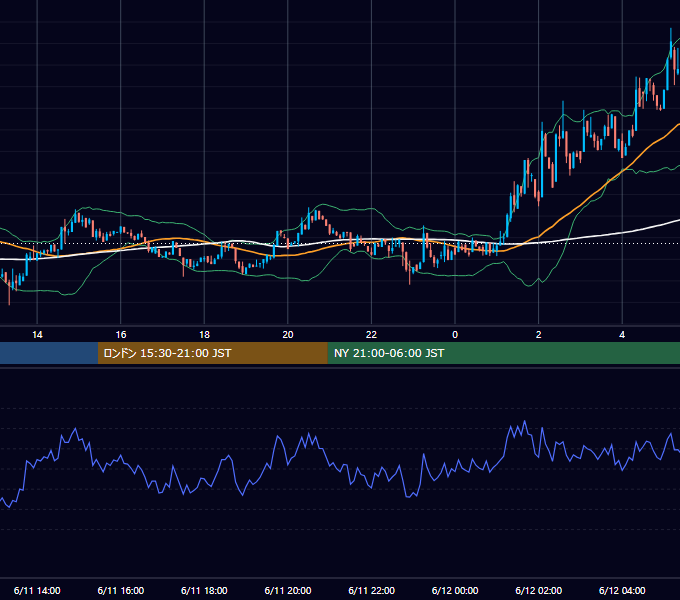Click the NY 21:00-06:00 JST session bar
Image resolution: width=680 pixels, height=600 pixels.
pos(503,353)
